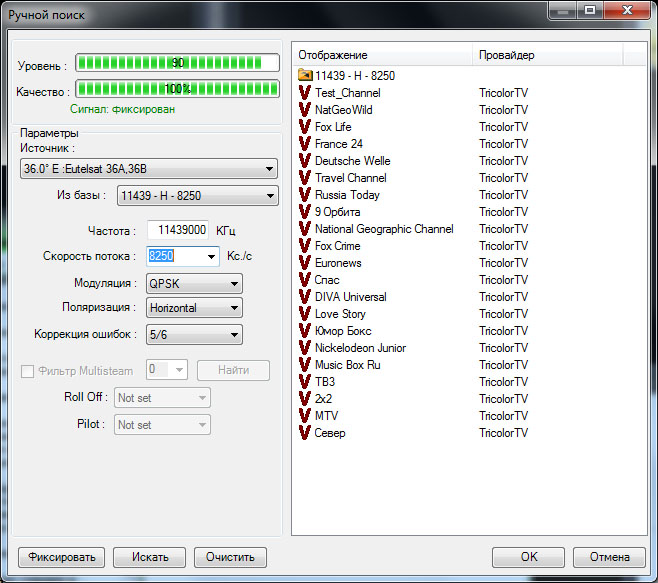Click the Качество signal quality bar
The image size is (658, 583).
click(x=178, y=89)
